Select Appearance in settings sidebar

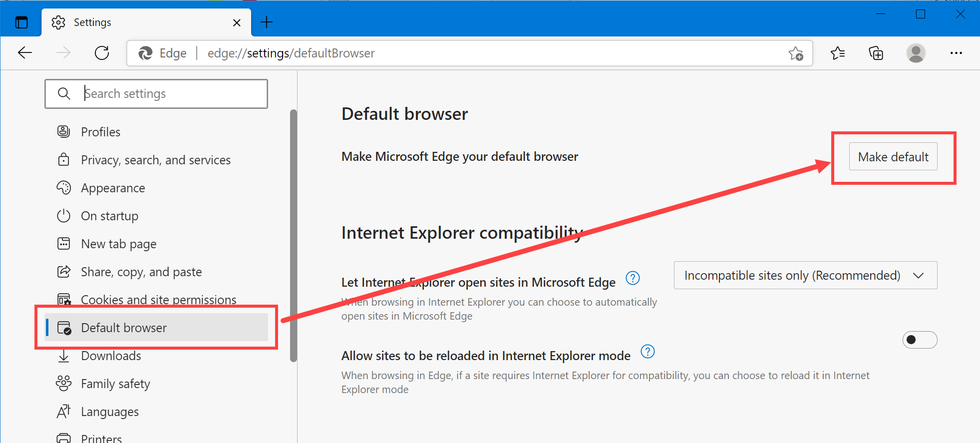point(113,188)
